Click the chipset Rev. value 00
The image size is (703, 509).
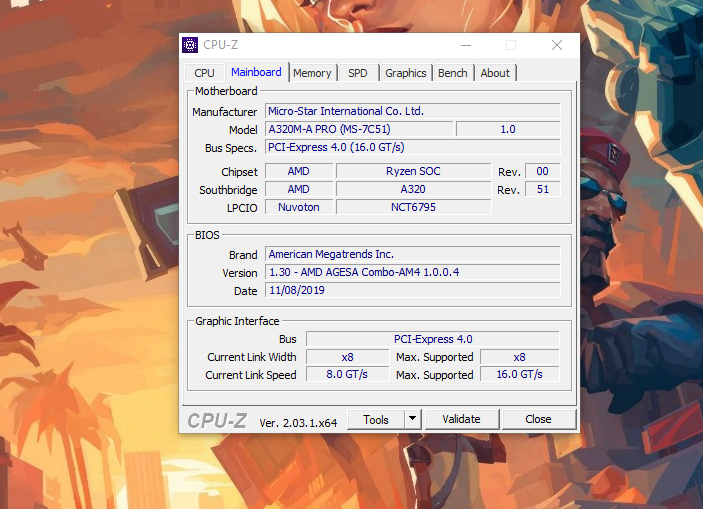[x=542, y=171]
